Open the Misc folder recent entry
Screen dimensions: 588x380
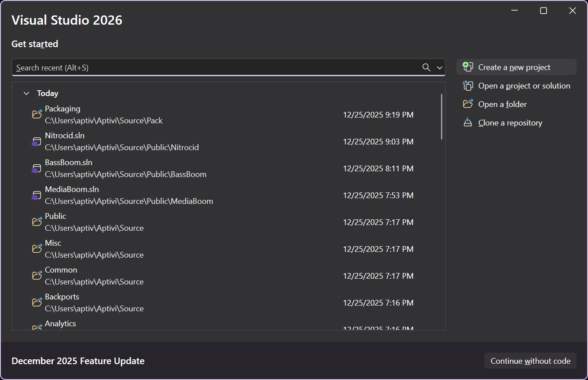tap(53, 243)
